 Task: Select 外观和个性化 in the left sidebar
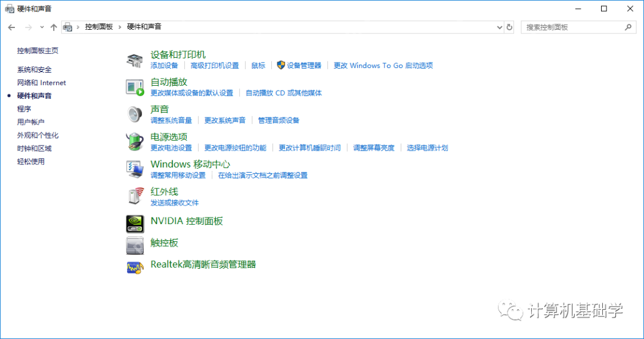point(38,135)
